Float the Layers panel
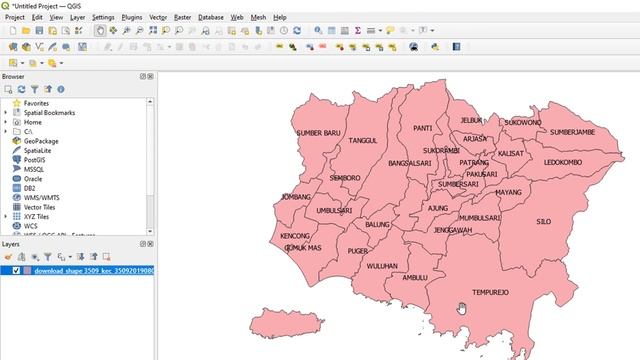The image size is (640, 360). tap(143, 244)
